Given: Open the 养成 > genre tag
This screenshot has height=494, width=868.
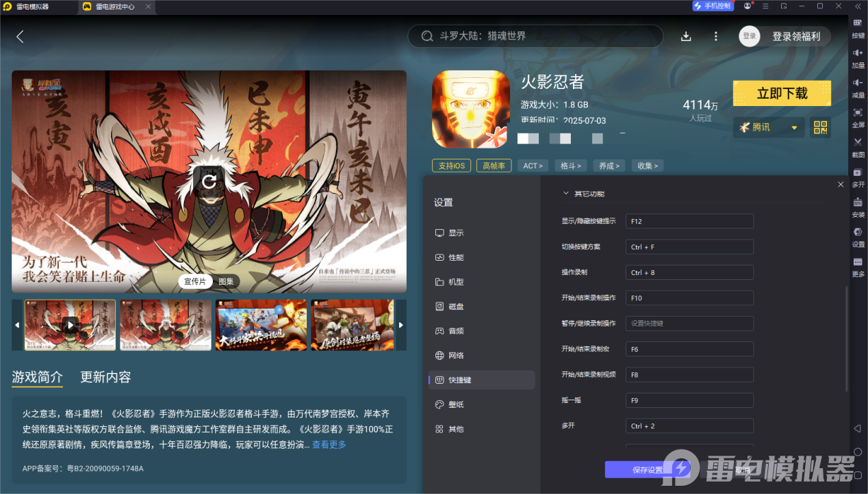Looking at the screenshot, I should coord(609,166).
